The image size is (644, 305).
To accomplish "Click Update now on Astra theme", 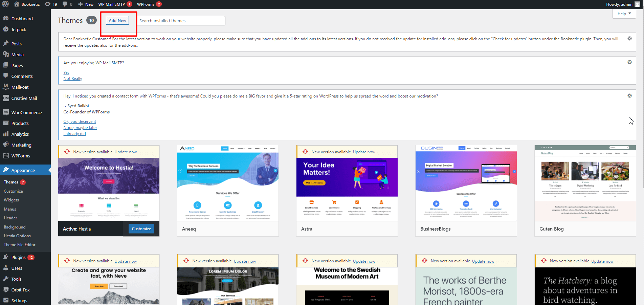I will (364, 152).
